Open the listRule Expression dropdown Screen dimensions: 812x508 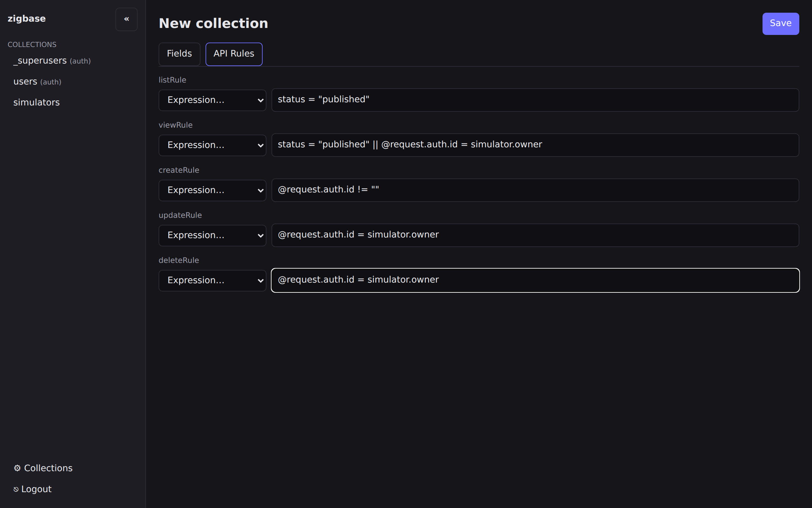tap(213, 100)
